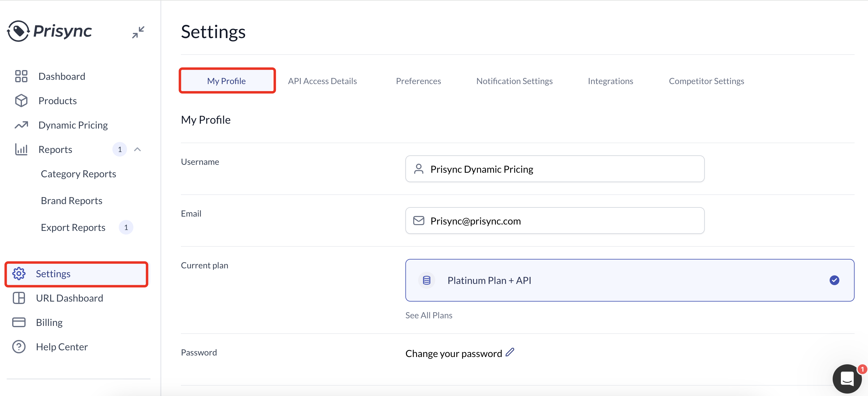The height and width of the screenshot is (396, 868).
Task: Click the Settings page heading
Action: 213,31
